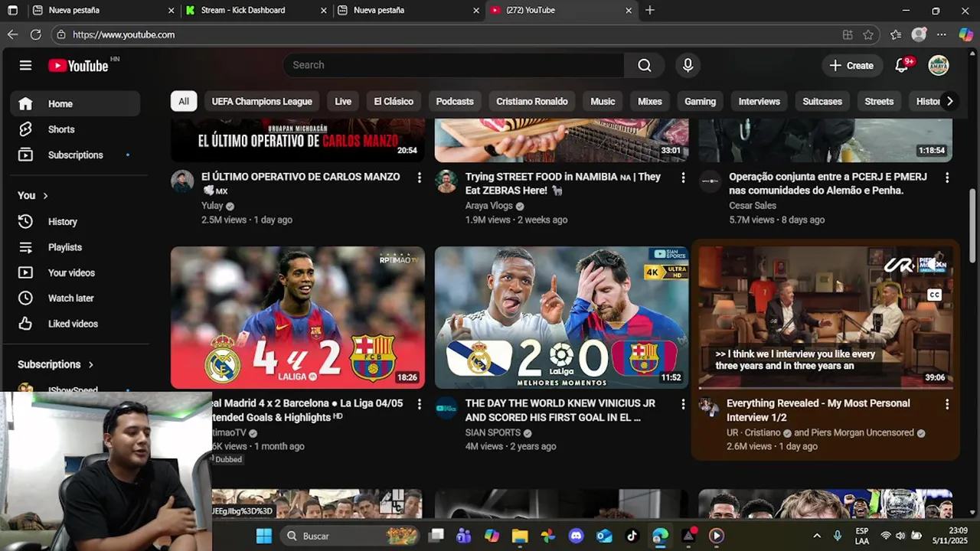980x551 pixels.
Task: Open options for Carlos Manzo video
Action: 419,178
